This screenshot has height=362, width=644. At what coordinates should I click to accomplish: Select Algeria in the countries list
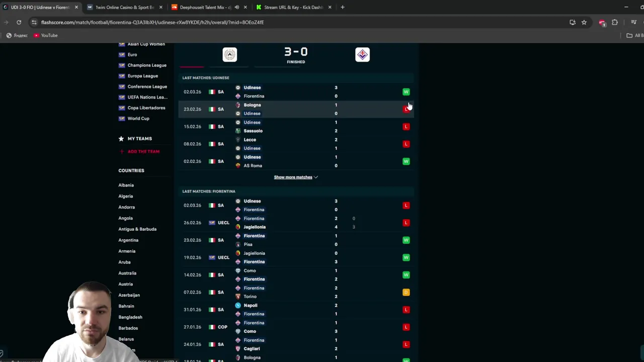coord(125,196)
